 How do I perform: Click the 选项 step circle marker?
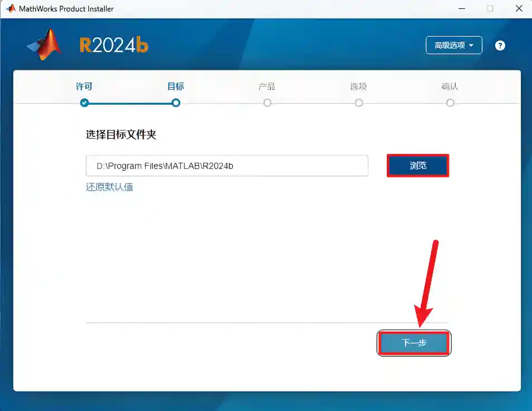(359, 103)
